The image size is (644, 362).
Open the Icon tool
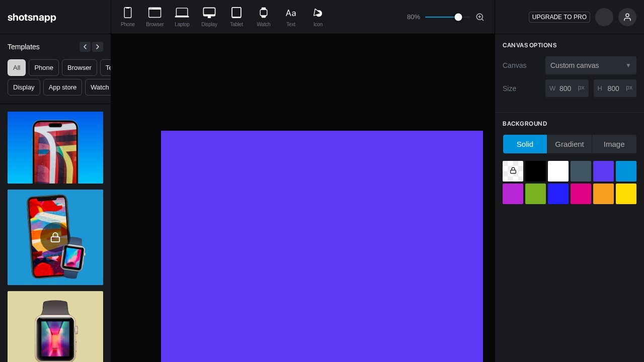[318, 17]
